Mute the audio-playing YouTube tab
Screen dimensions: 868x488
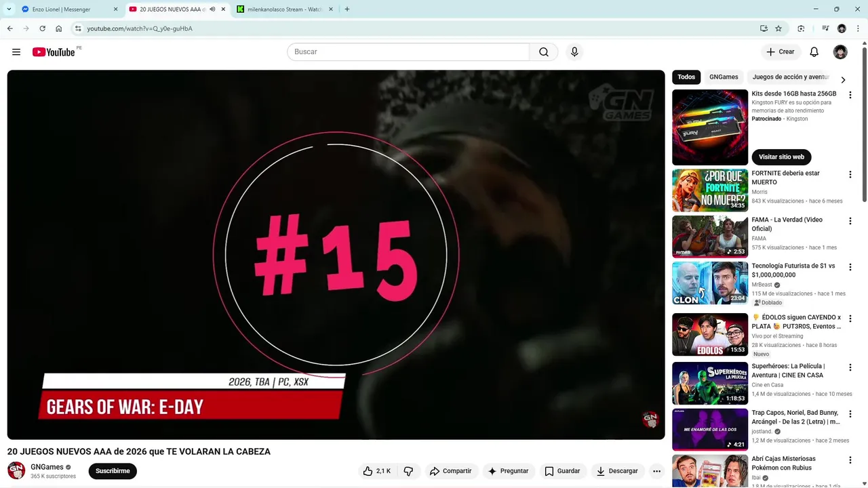click(213, 9)
